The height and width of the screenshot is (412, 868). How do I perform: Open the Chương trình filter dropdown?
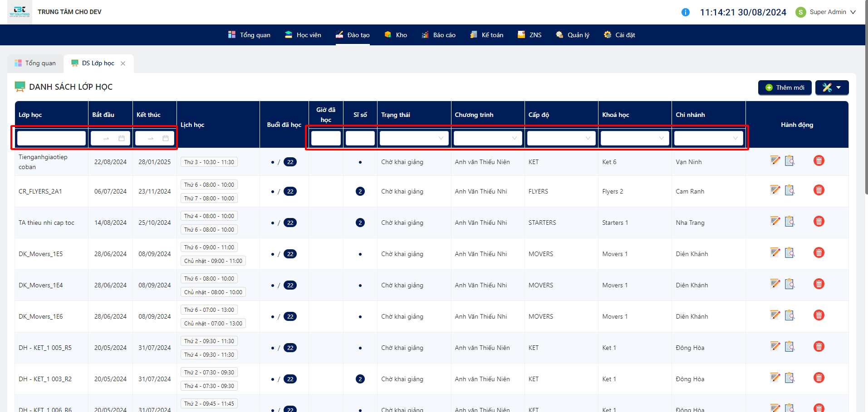tap(488, 138)
